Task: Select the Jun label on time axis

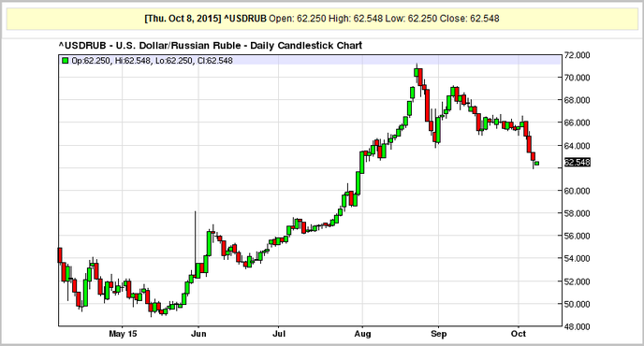Action: [x=198, y=334]
